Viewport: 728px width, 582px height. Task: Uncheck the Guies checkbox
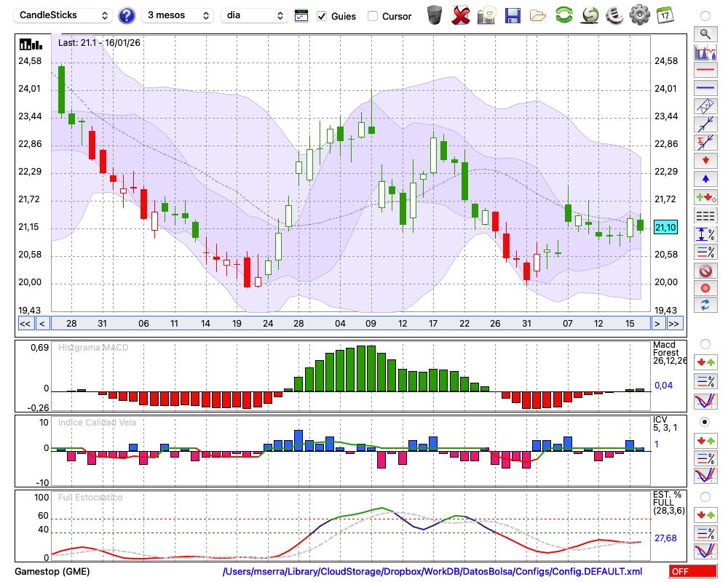[322, 16]
